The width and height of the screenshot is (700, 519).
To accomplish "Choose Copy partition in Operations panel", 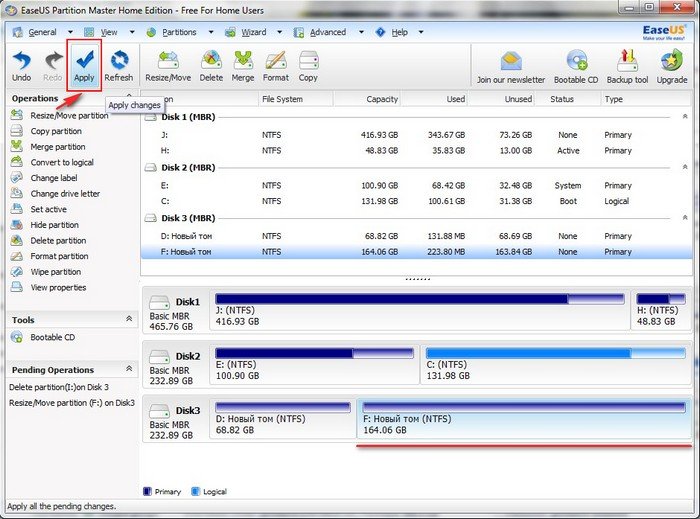I will click(x=46, y=131).
